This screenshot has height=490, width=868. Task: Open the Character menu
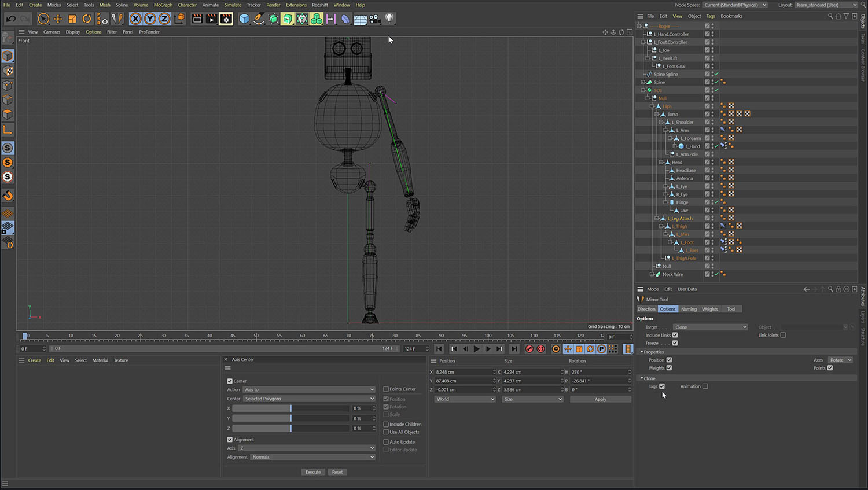click(x=187, y=5)
